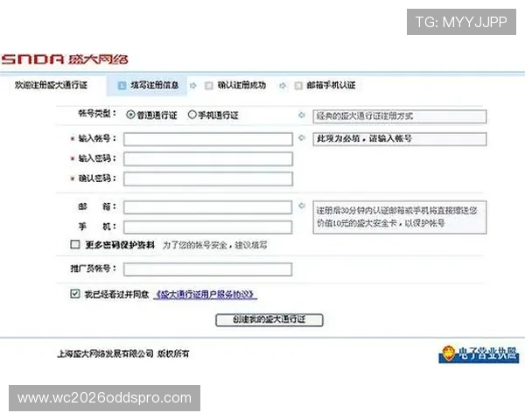The height and width of the screenshot is (420, 525).
Task: Open the 确认注册成功 step tab
Action: (235, 86)
